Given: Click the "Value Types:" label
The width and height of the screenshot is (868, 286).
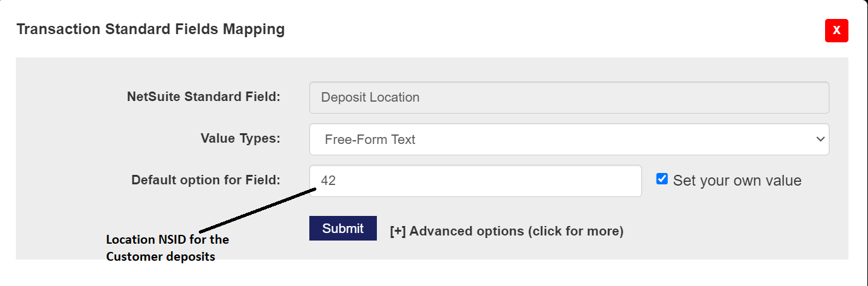Looking at the screenshot, I should point(240,138).
